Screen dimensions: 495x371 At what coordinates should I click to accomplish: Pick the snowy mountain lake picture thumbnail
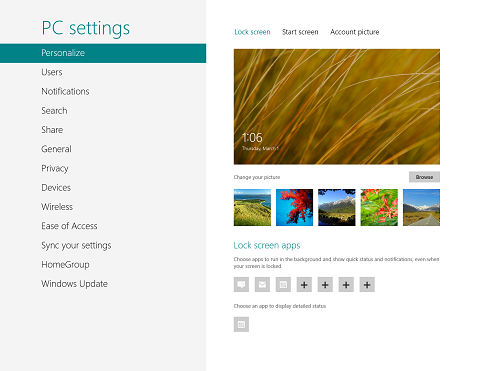pyautogui.click(x=337, y=207)
